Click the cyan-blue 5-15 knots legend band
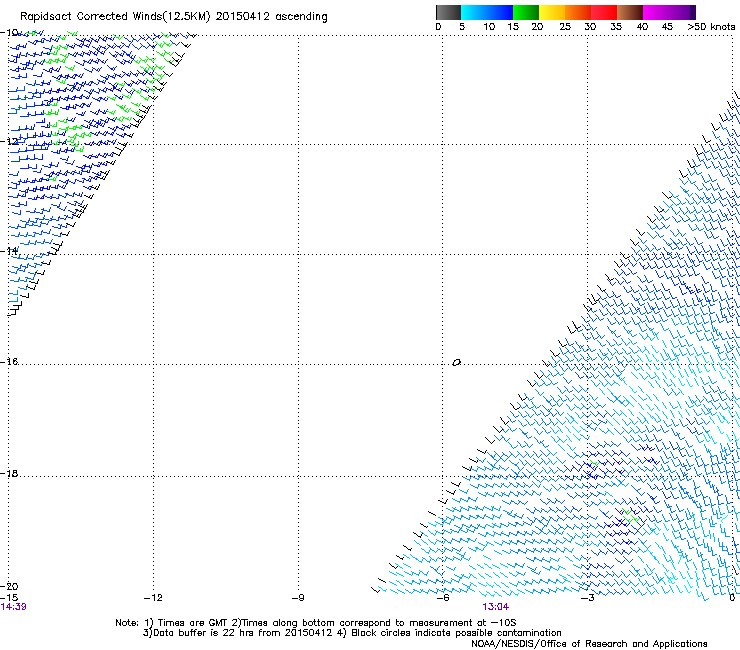The height and width of the screenshot is (650, 740). 487,12
